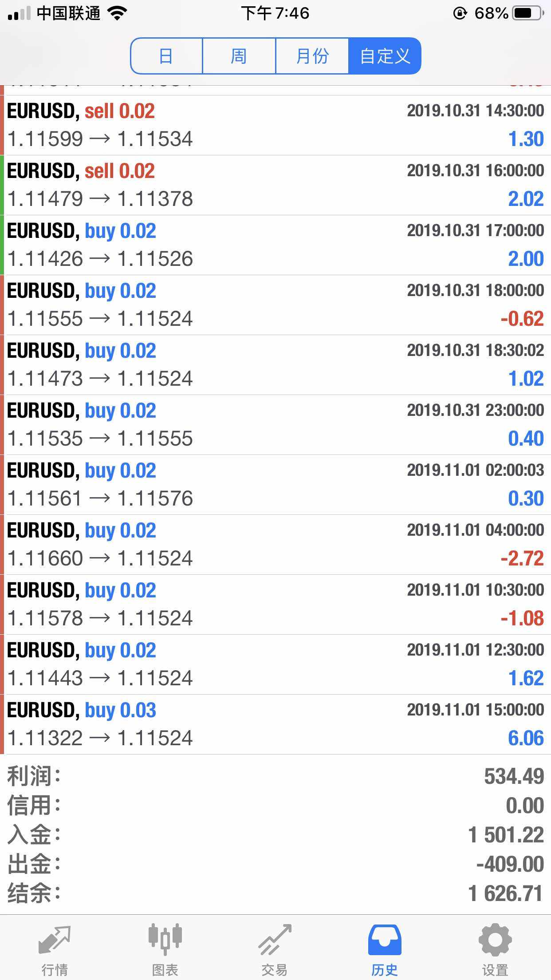Open the EURUSD buy 0.03 trade
Image resolution: width=551 pixels, height=980 pixels.
[x=275, y=724]
